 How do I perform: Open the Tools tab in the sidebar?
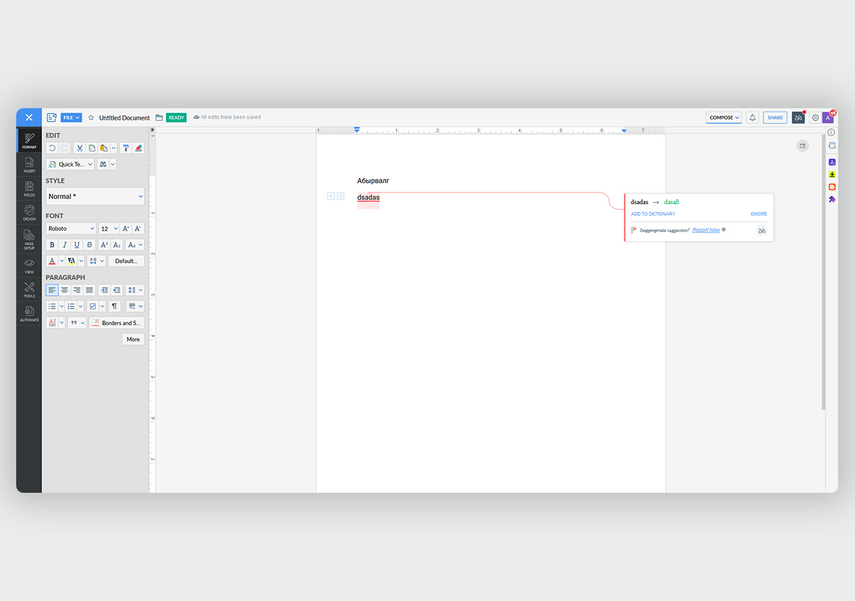[29, 289]
